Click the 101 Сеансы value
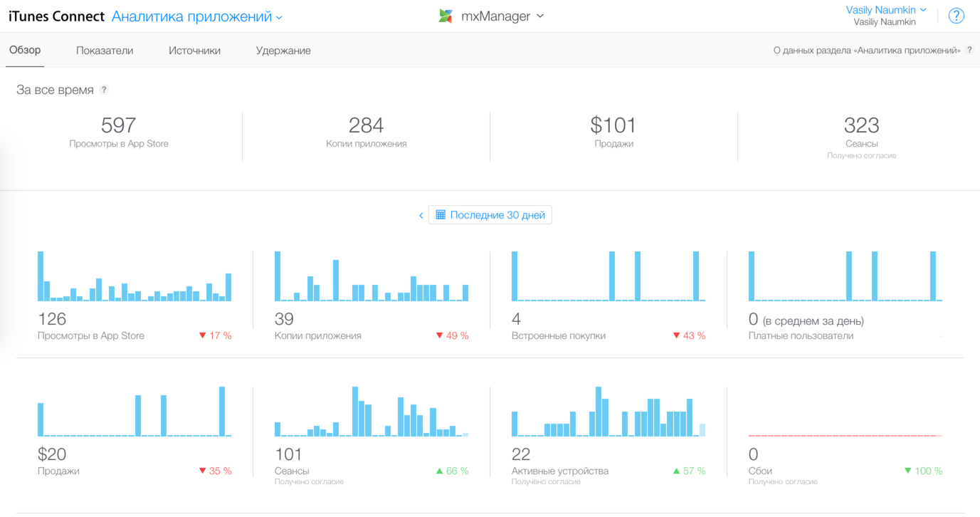This screenshot has width=980, height=517. pos(288,454)
